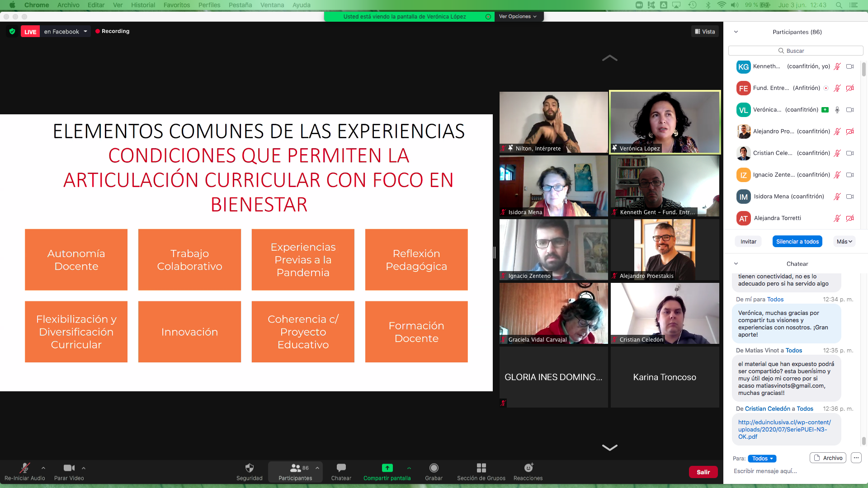Click the Archivo file button in chat
The image size is (868, 488).
pyautogui.click(x=828, y=458)
